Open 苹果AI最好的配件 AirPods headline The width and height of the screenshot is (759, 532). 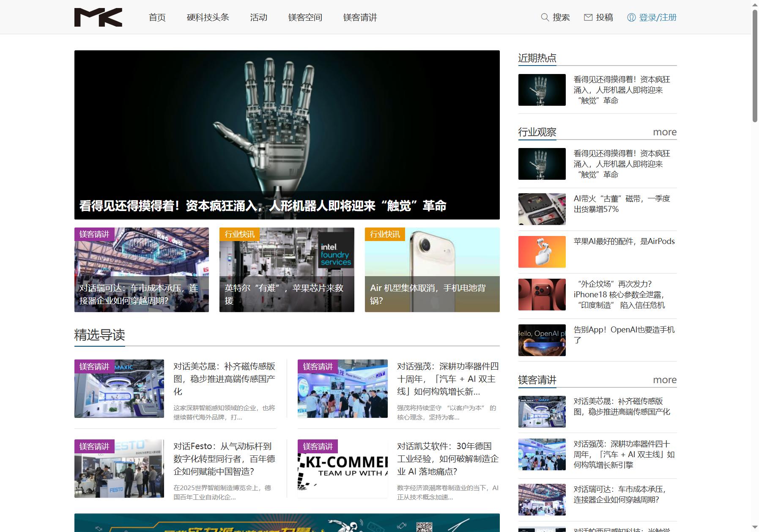[x=624, y=241]
